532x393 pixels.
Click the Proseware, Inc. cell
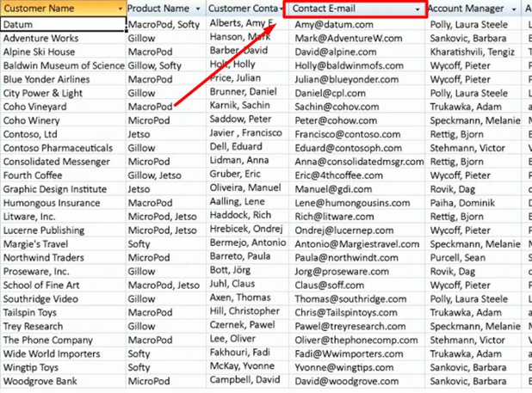(x=63, y=272)
